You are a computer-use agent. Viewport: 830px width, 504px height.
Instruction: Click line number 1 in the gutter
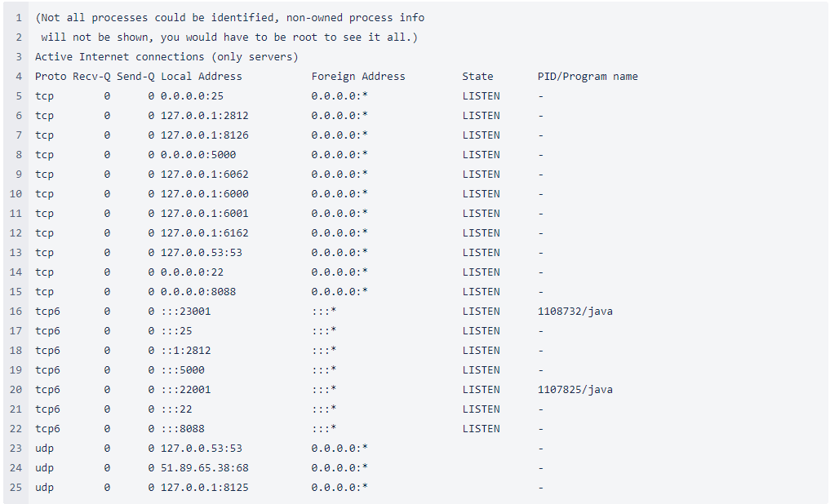point(19,18)
